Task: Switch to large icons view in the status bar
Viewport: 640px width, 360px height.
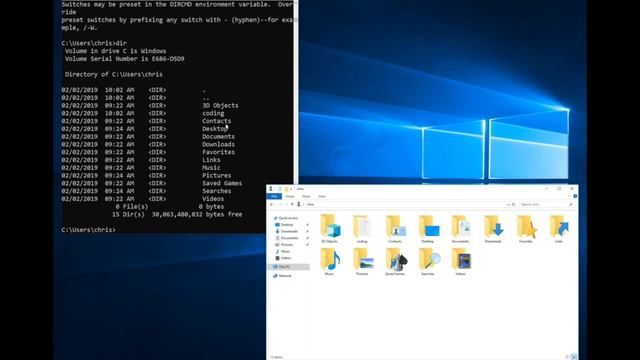Action: pos(574,357)
